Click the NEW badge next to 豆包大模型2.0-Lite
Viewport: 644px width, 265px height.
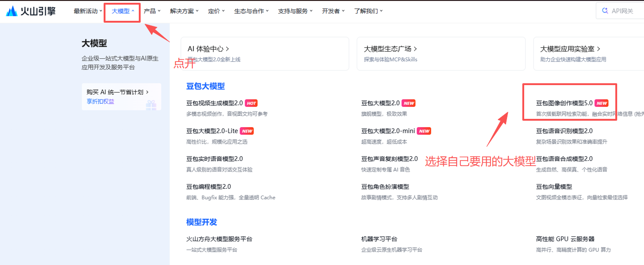[x=247, y=131]
